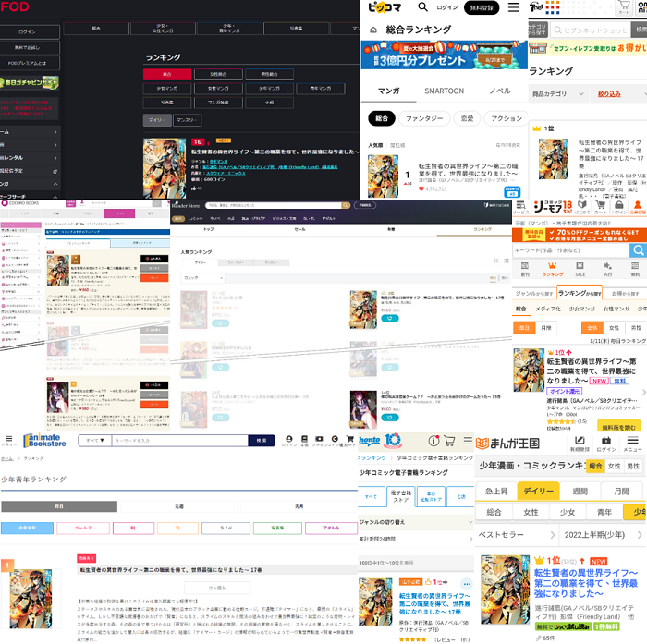The image size is (647, 644).
Task: Open the honto hamburger menu
Action: pos(468,441)
